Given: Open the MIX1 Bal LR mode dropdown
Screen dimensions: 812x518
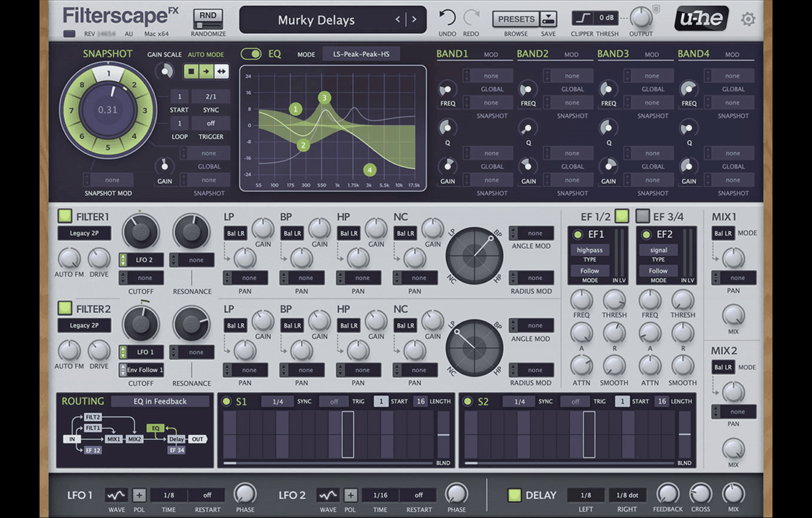Looking at the screenshot, I should (723, 233).
